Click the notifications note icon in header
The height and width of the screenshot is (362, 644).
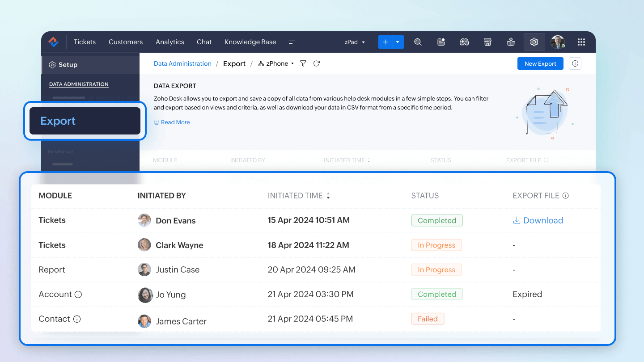click(x=441, y=42)
